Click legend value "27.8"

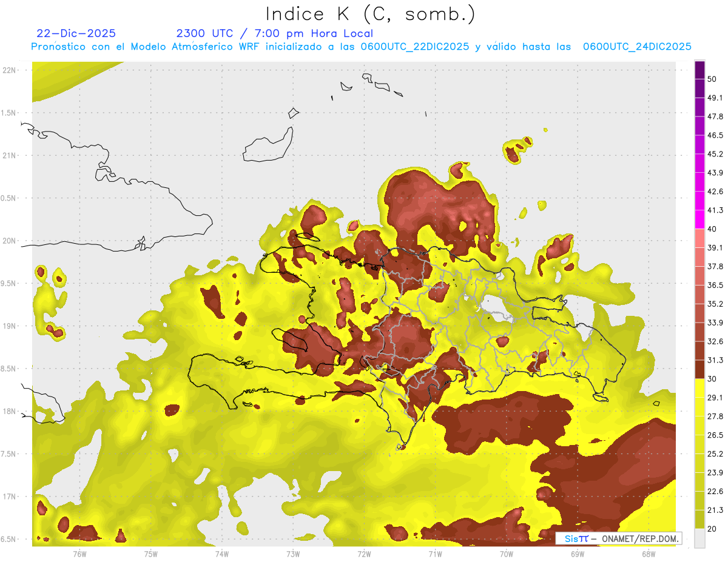coord(715,416)
